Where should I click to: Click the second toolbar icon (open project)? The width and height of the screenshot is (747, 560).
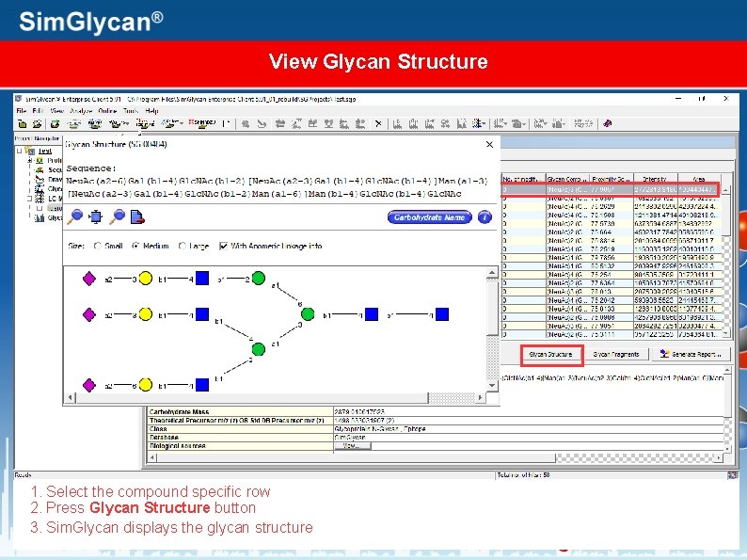coord(37,124)
